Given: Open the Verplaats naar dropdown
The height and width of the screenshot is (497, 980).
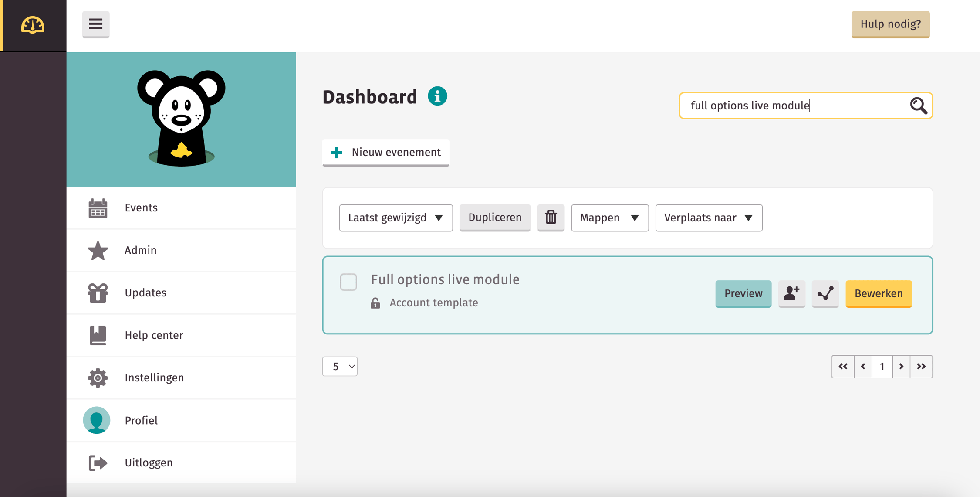Looking at the screenshot, I should click(x=708, y=218).
